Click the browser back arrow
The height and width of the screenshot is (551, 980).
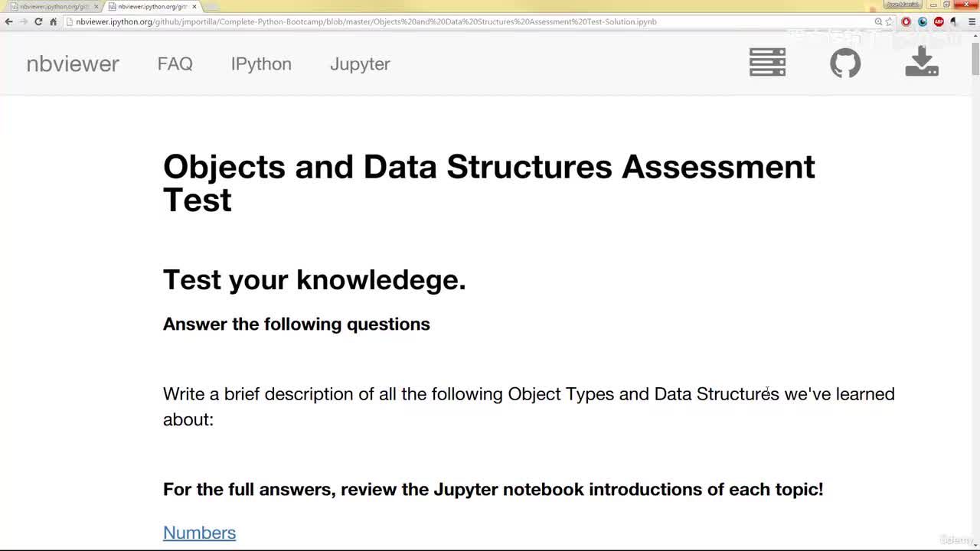8,21
